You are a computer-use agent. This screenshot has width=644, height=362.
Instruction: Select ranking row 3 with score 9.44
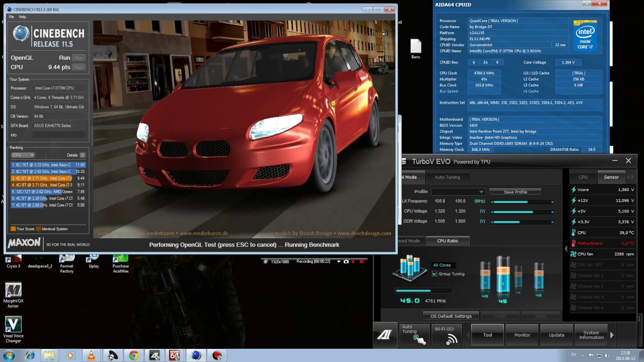coord(48,178)
